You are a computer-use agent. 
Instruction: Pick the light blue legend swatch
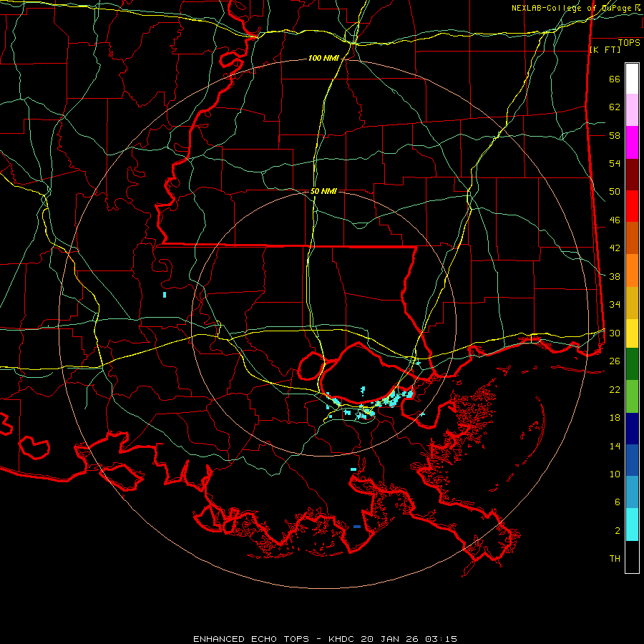(x=632, y=492)
